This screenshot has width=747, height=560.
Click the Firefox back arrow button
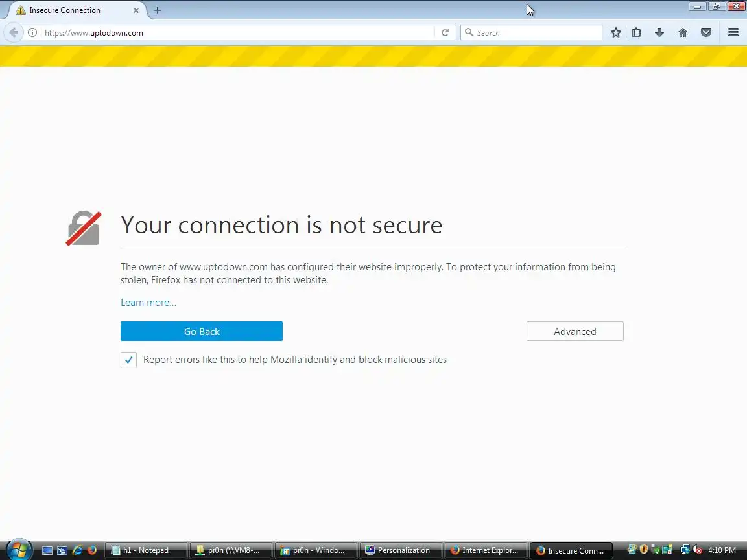[x=14, y=32]
